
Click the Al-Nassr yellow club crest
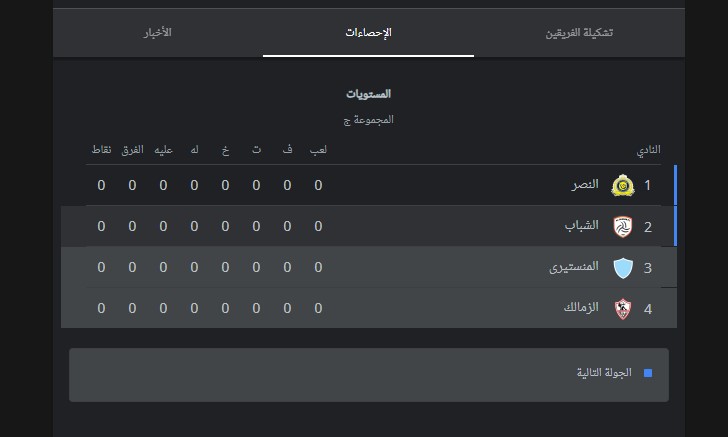(x=623, y=185)
